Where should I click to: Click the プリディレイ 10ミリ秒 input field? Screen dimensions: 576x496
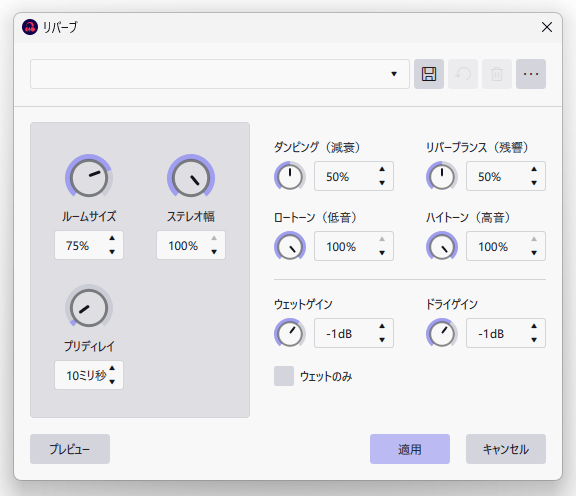89,375
